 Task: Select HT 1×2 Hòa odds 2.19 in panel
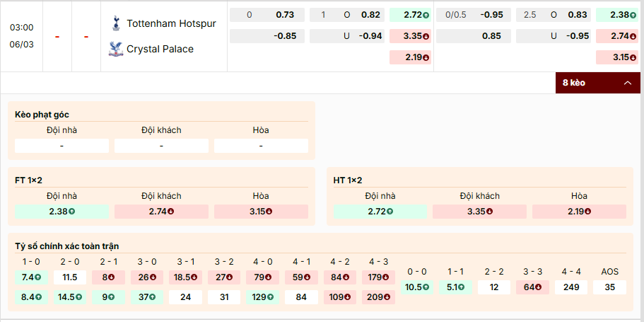(579, 212)
